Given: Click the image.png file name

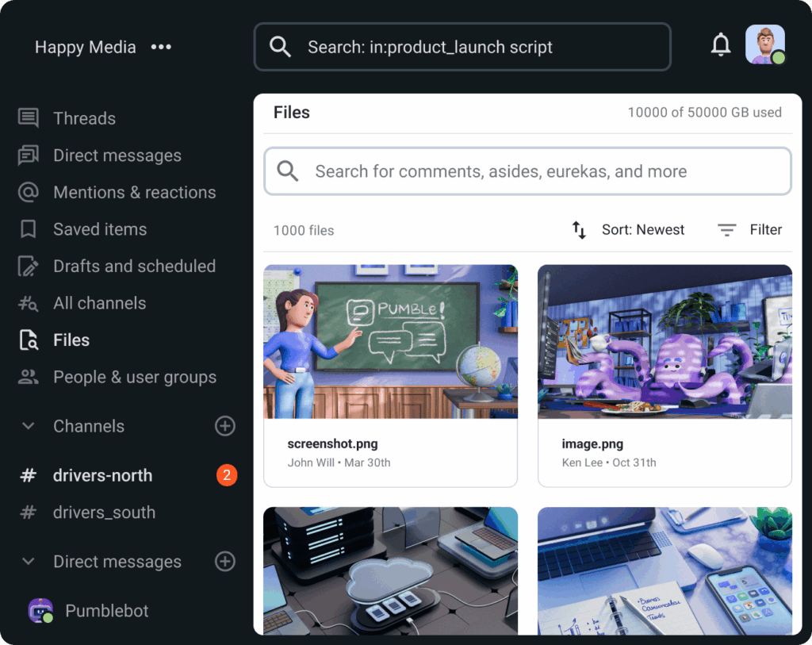Looking at the screenshot, I should [592, 444].
